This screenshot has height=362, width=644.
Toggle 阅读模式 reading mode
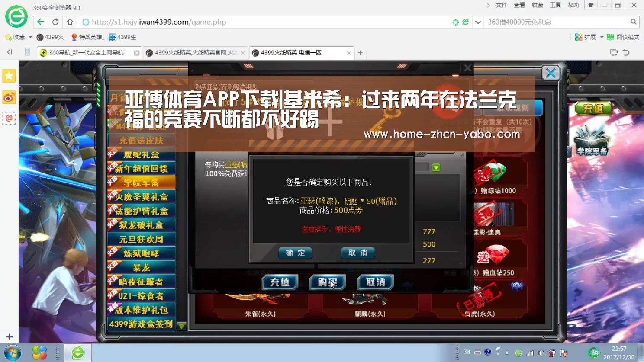[623, 37]
